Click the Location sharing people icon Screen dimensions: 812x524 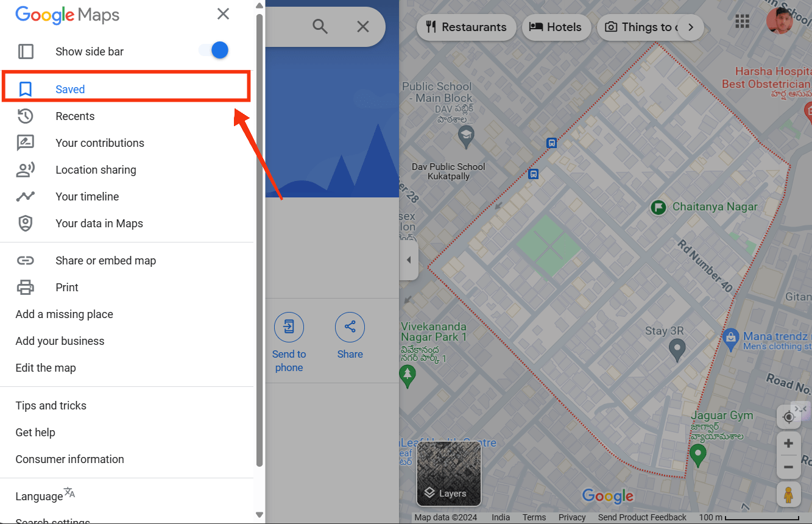(x=25, y=169)
